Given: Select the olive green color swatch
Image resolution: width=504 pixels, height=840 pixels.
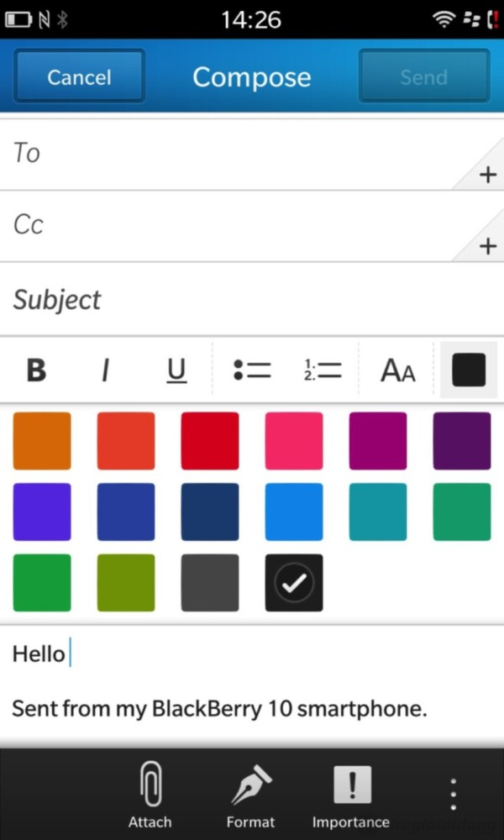Looking at the screenshot, I should click(x=126, y=583).
